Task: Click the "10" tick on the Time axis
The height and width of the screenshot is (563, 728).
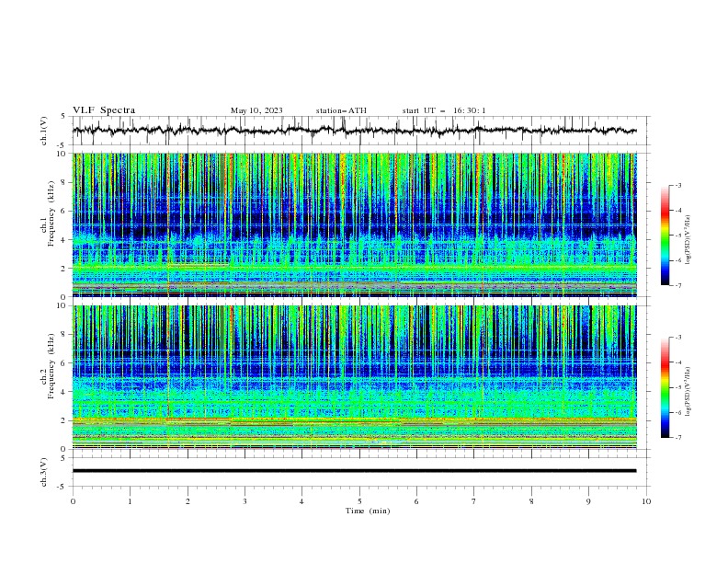Action: [x=646, y=501]
